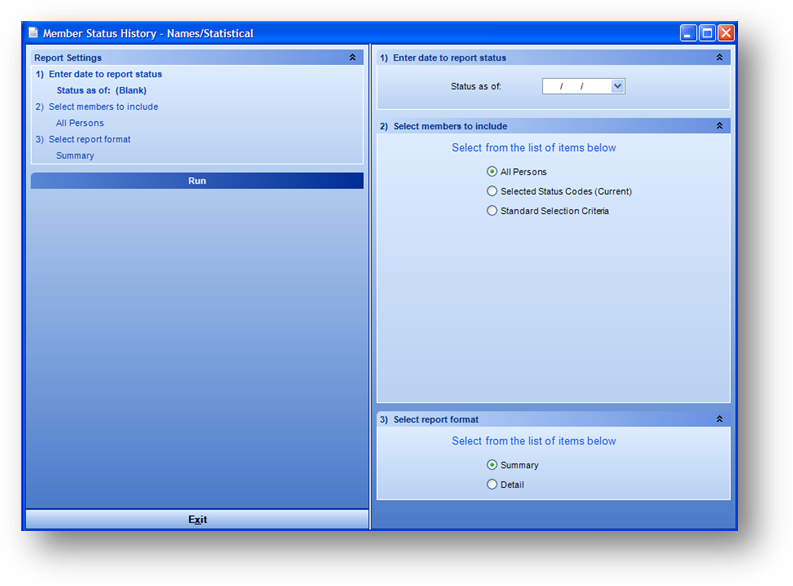The image size is (793, 586).
Task: Maximize the Member Status History window
Action: point(707,33)
